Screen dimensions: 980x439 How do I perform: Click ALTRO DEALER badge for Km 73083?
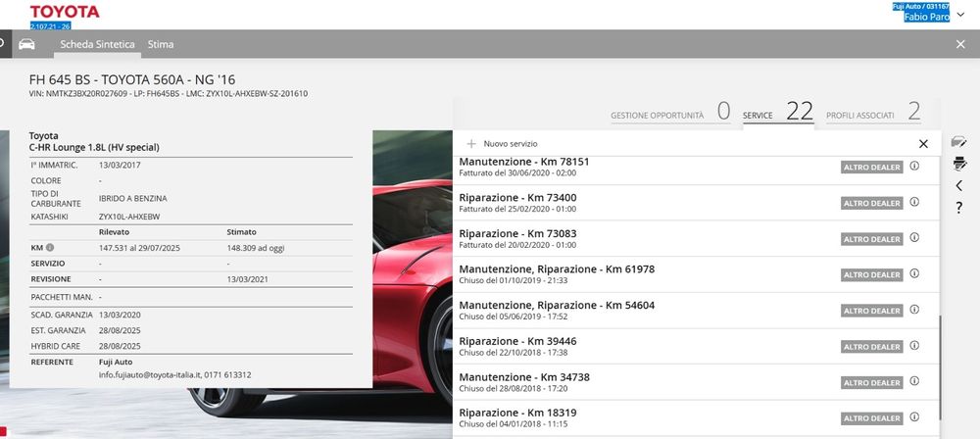[872, 239]
